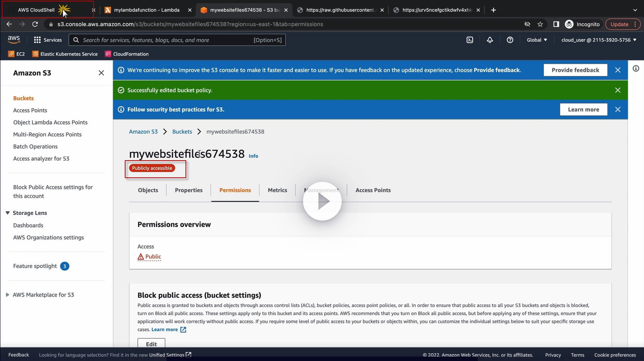Open the Access Points bucket tab

(373, 190)
